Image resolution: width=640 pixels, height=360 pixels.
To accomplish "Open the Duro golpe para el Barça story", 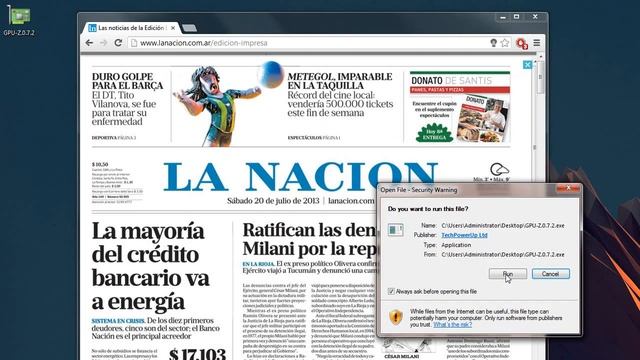I will point(127,100).
